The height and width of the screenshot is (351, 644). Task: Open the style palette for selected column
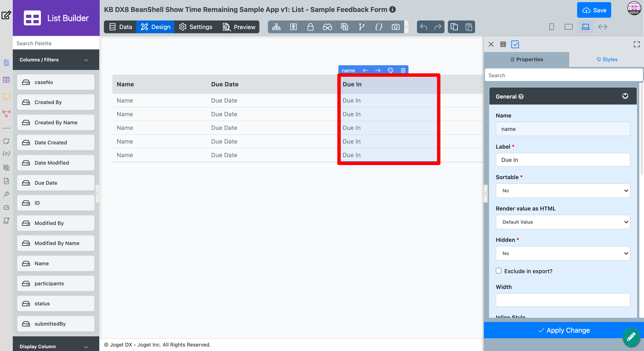pos(390,70)
